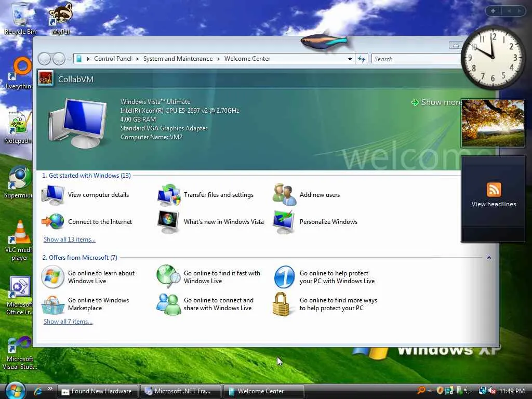This screenshot has height=399, width=532.
Task: Click the RSS feed icon in headlines gadget
Action: click(494, 189)
